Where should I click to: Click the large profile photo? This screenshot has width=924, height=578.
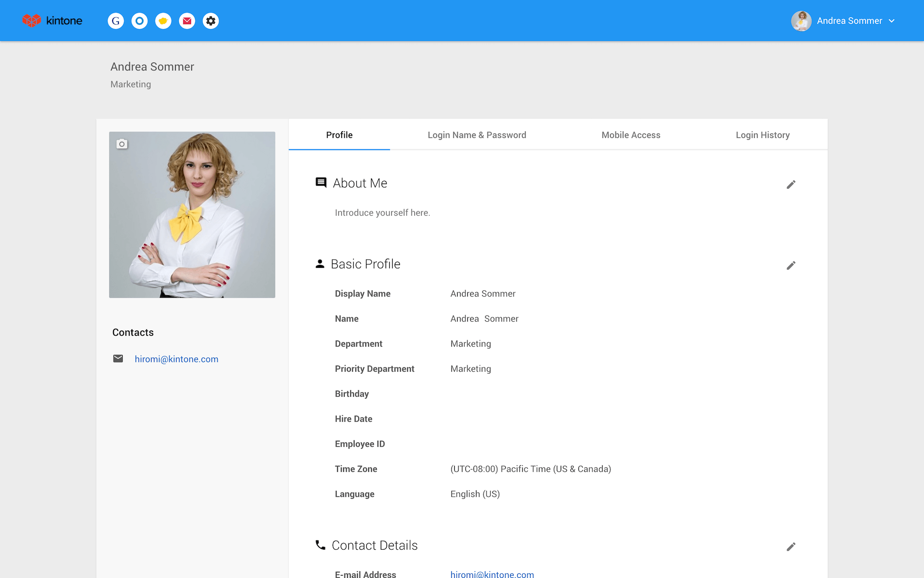tap(192, 215)
